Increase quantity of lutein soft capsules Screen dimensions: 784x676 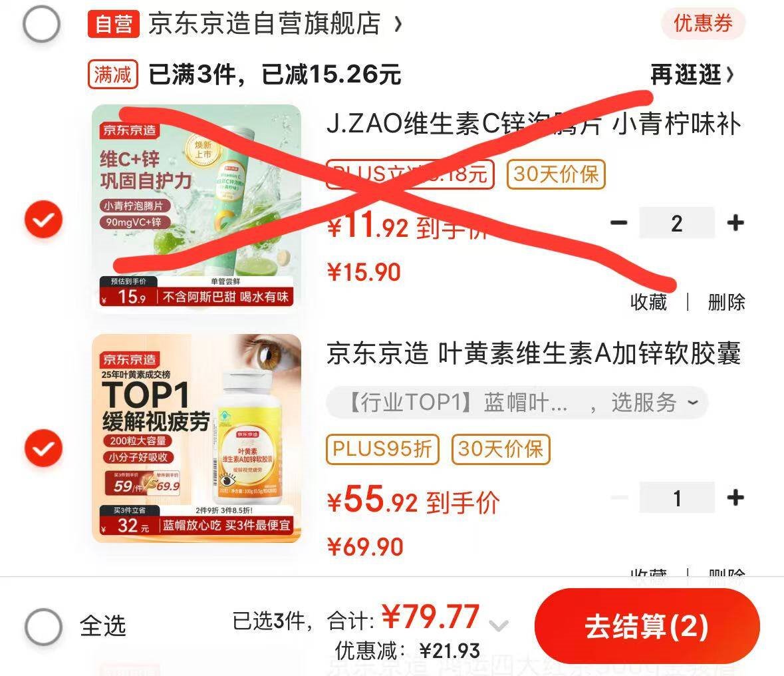click(x=735, y=498)
